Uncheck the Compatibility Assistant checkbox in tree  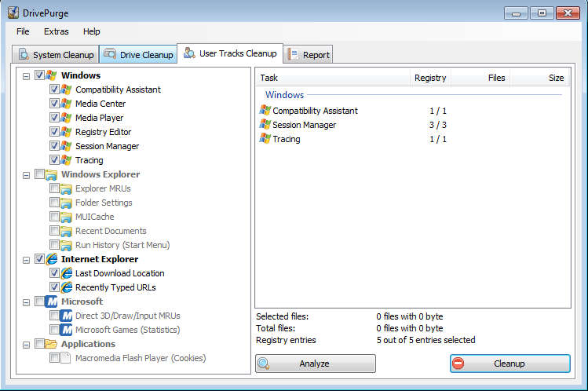point(54,90)
